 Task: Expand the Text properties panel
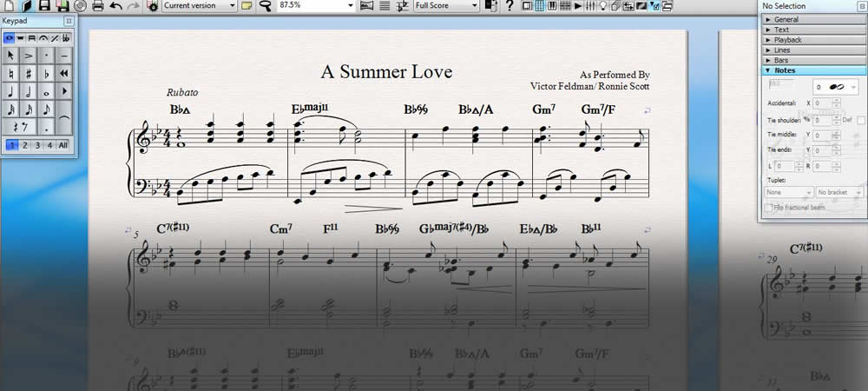tap(814, 30)
